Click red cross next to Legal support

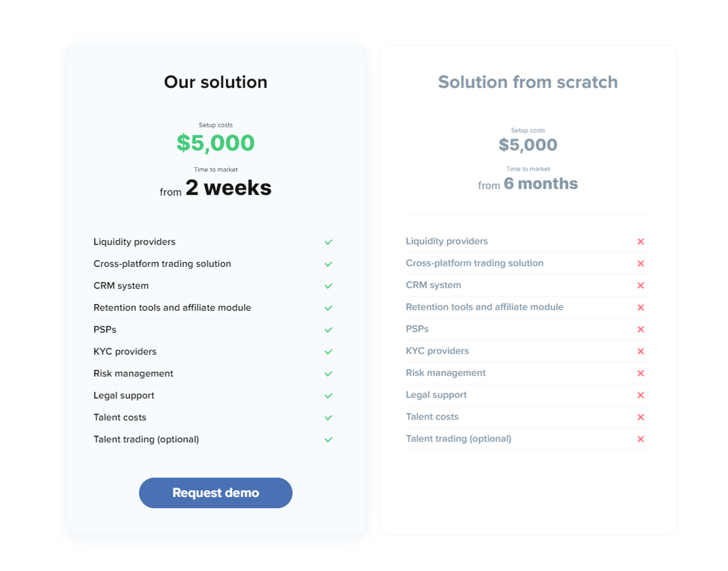[x=641, y=395]
